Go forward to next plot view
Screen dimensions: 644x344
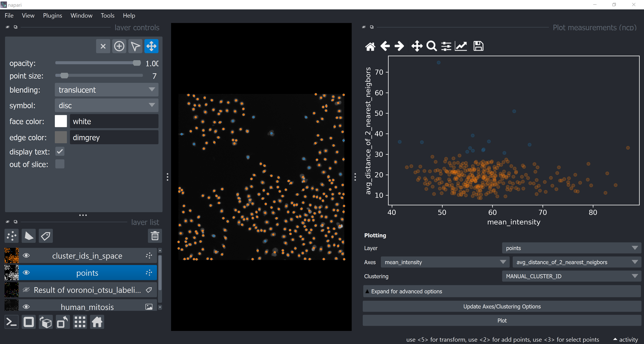[399, 46]
